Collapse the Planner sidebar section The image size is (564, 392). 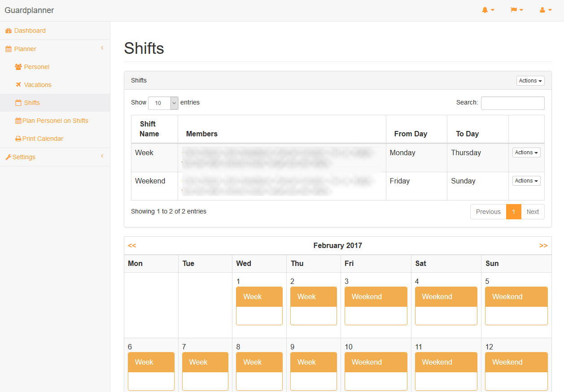(102, 48)
